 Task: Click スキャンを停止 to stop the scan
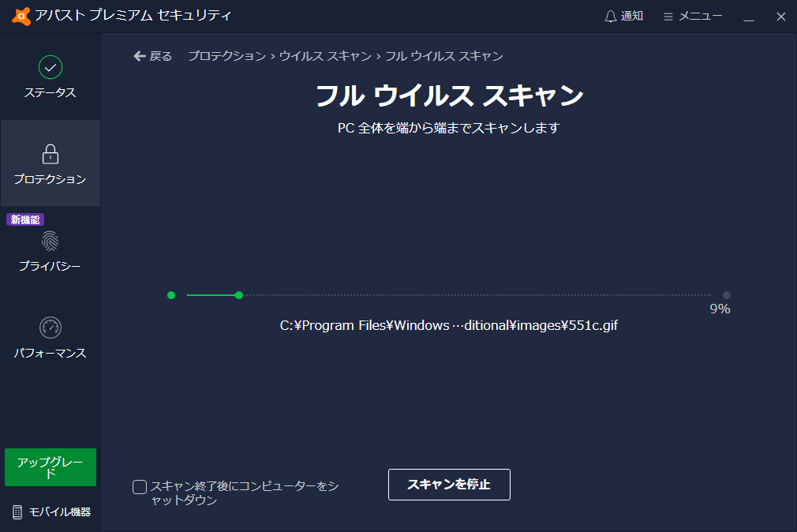pos(449,485)
